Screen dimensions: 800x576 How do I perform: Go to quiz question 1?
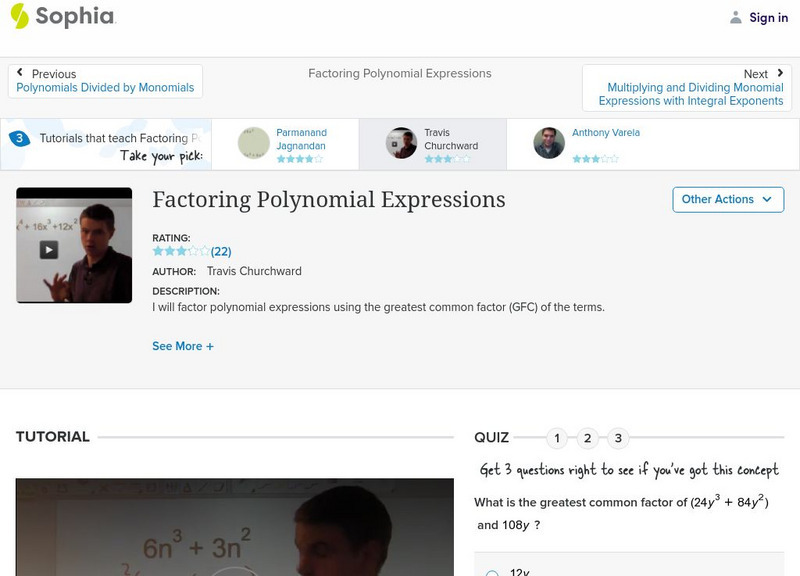pyautogui.click(x=557, y=438)
